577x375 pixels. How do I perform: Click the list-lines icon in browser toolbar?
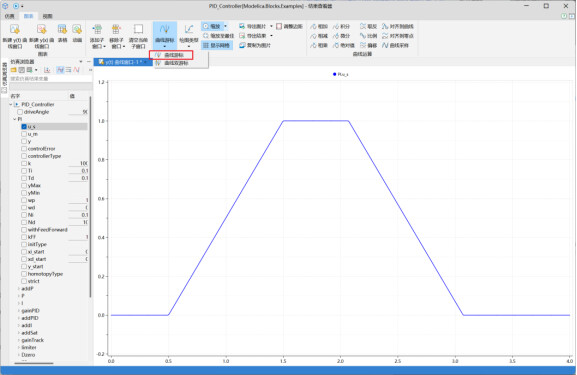coord(68,70)
